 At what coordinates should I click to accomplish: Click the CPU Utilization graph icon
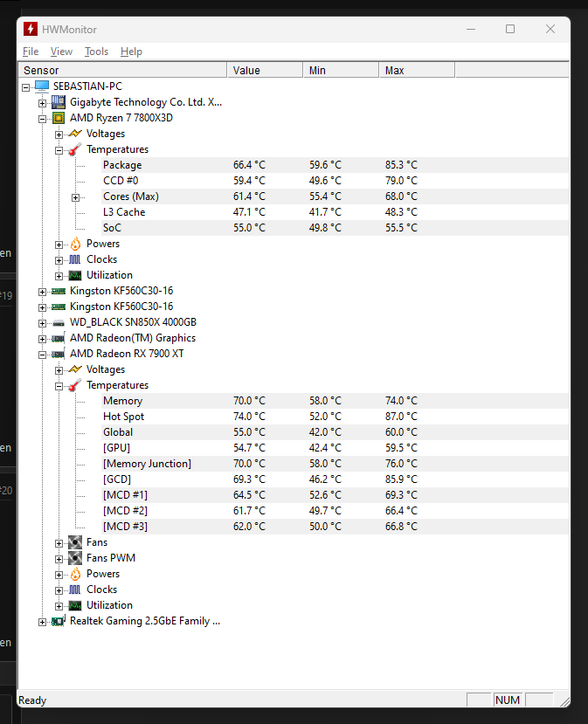click(x=75, y=275)
